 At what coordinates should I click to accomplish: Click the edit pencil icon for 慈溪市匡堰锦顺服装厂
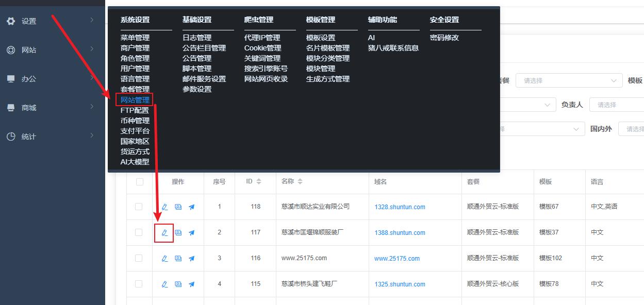coord(164,232)
